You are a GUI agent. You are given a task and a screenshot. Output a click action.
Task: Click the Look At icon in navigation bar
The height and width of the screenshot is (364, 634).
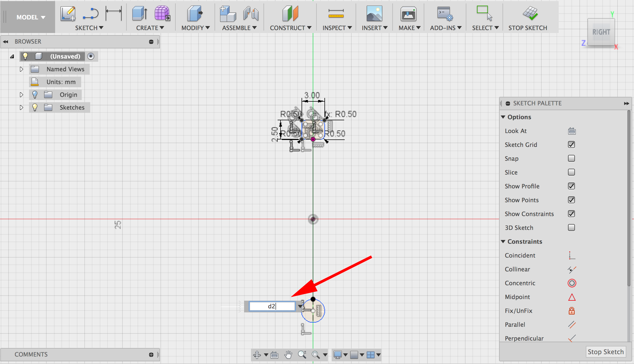click(x=274, y=355)
